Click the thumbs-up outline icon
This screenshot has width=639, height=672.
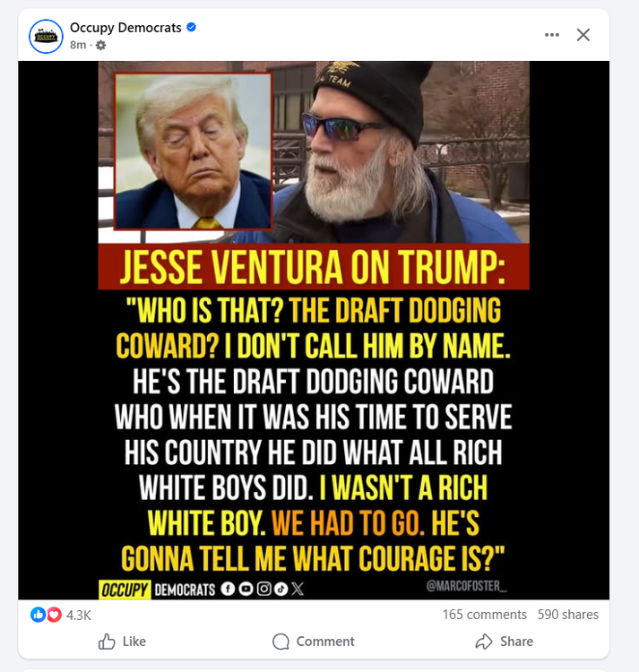107,642
